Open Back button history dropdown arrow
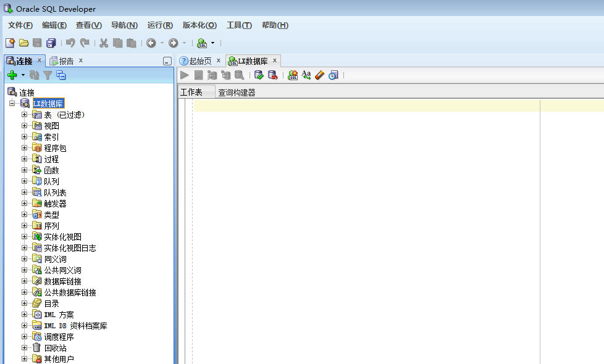This screenshot has height=364, width=604. (x=162, y=43)
